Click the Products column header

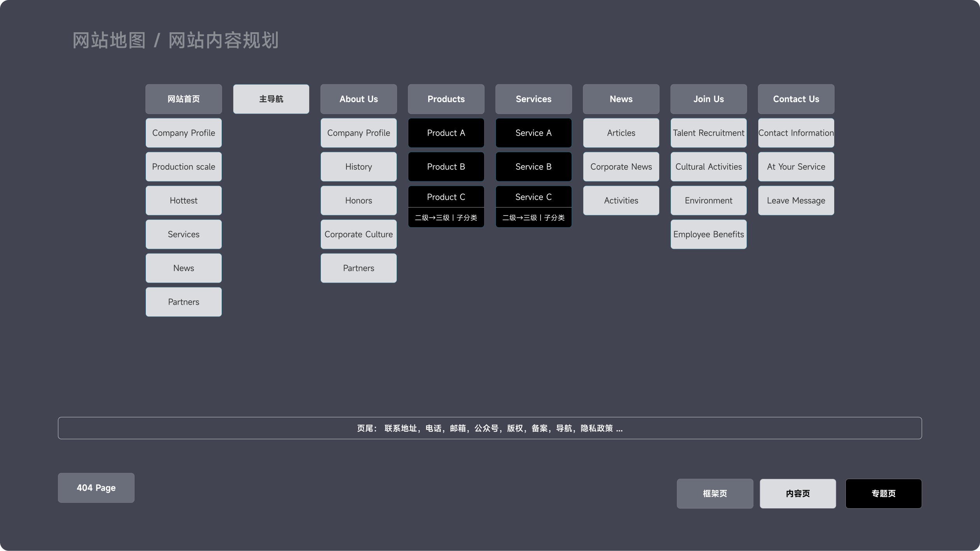coord(446,99)
